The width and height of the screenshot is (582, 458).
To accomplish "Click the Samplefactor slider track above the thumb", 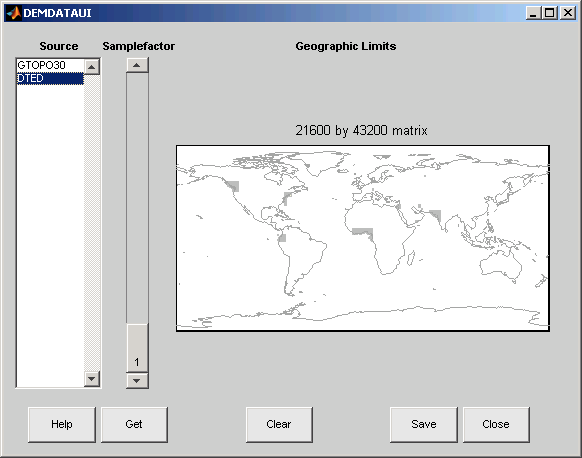I will pos(137,198).
